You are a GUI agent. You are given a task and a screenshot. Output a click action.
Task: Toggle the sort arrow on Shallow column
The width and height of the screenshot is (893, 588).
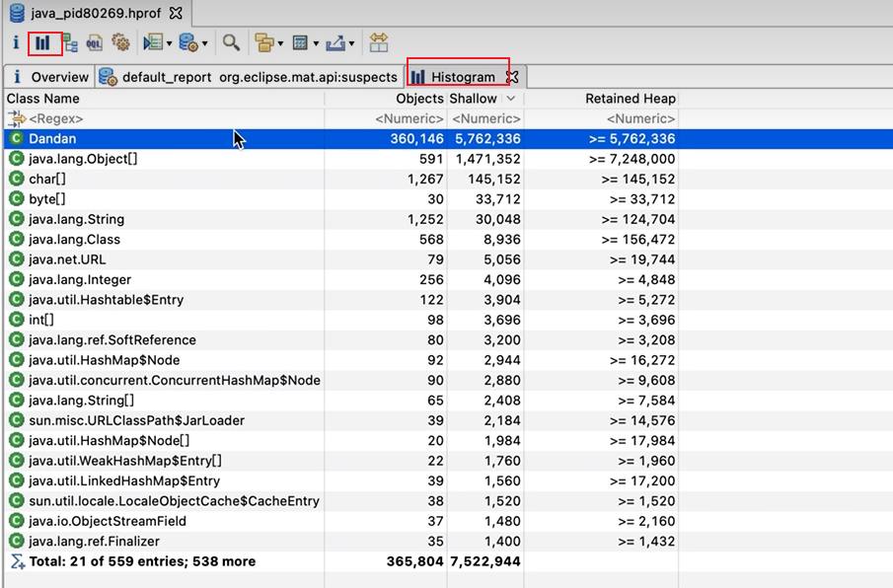[x=510, y=99]
